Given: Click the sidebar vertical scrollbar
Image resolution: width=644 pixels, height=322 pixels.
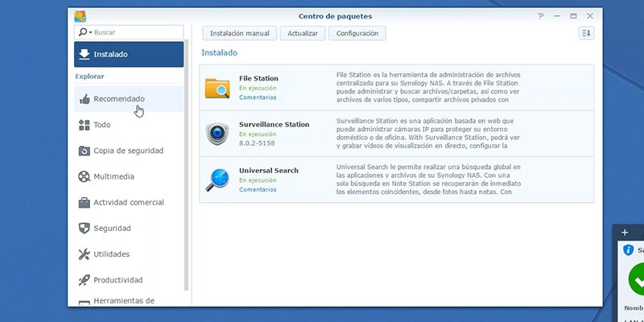Looking at the screenshot, I should point(187,165).
